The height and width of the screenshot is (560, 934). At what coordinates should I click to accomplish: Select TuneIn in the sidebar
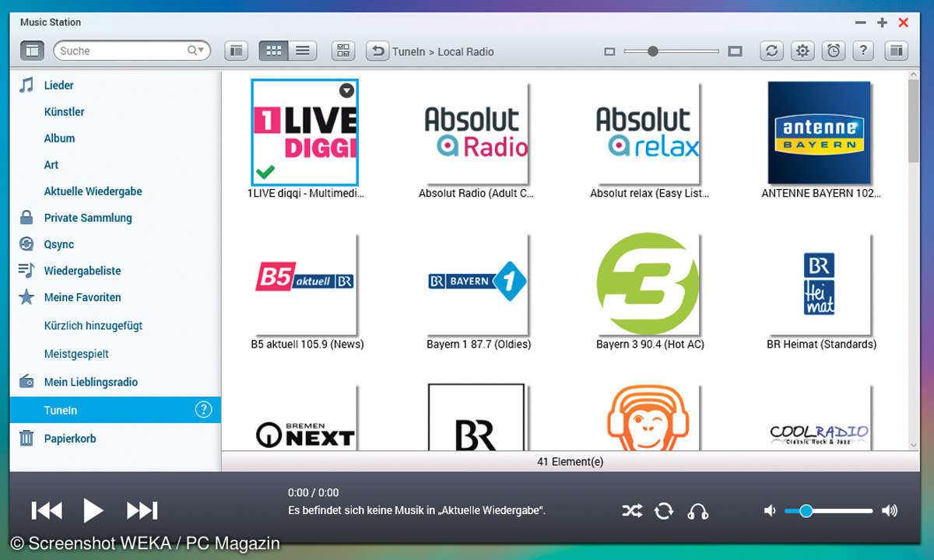[115, 410]
